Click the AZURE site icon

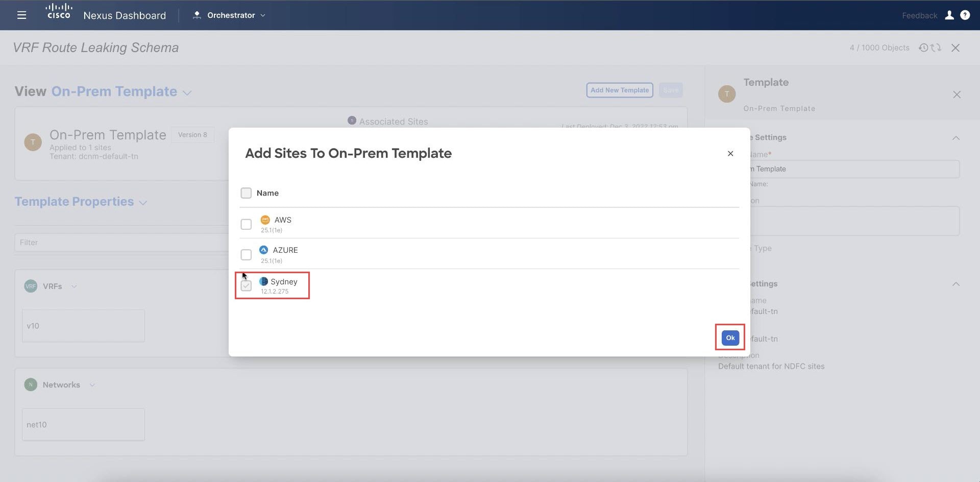pyautogui.click(x=263, y=250)
